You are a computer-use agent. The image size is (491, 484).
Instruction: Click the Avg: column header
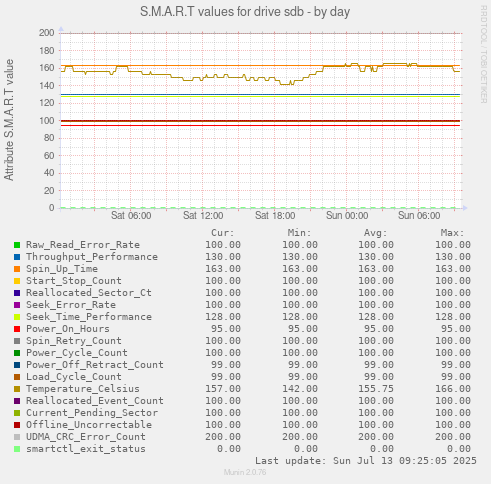(x=376, y=233)
